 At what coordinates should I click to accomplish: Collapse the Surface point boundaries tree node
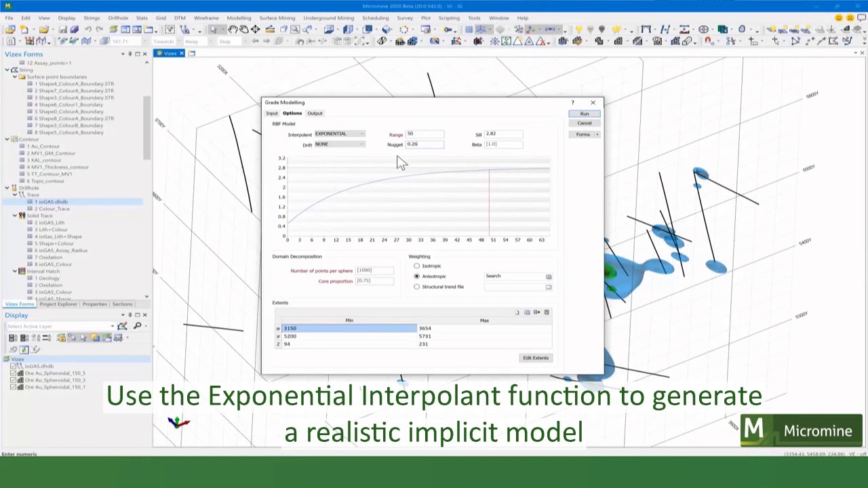click(14, 77)
